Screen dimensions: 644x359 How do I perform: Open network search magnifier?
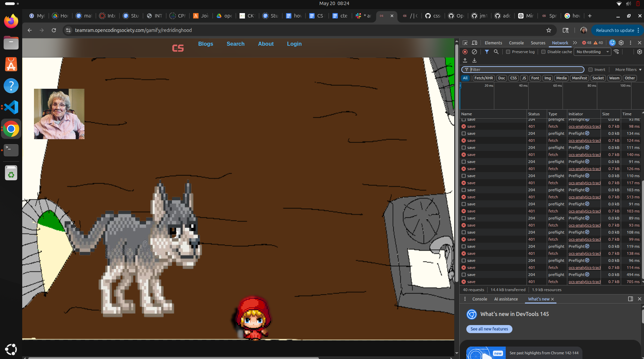point(496,52)
